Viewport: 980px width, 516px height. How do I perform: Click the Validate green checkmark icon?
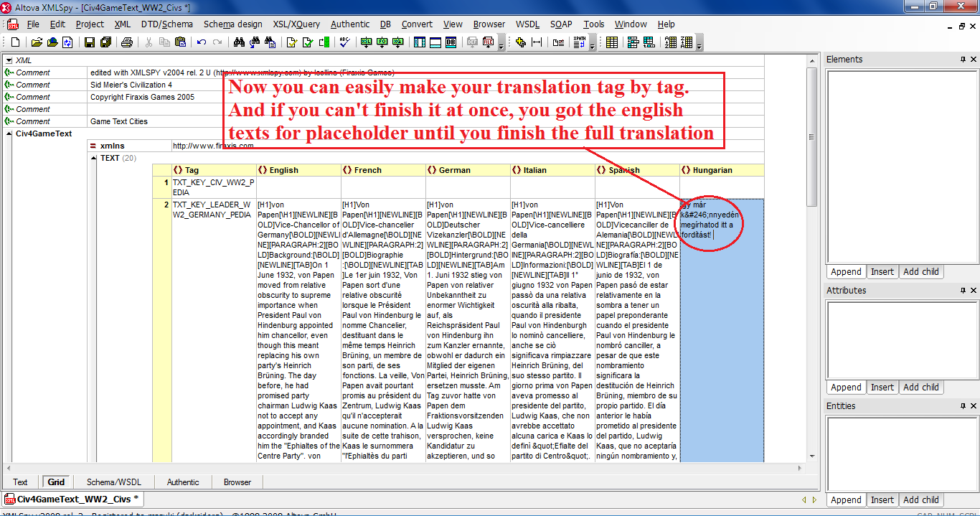click(308, 42)
